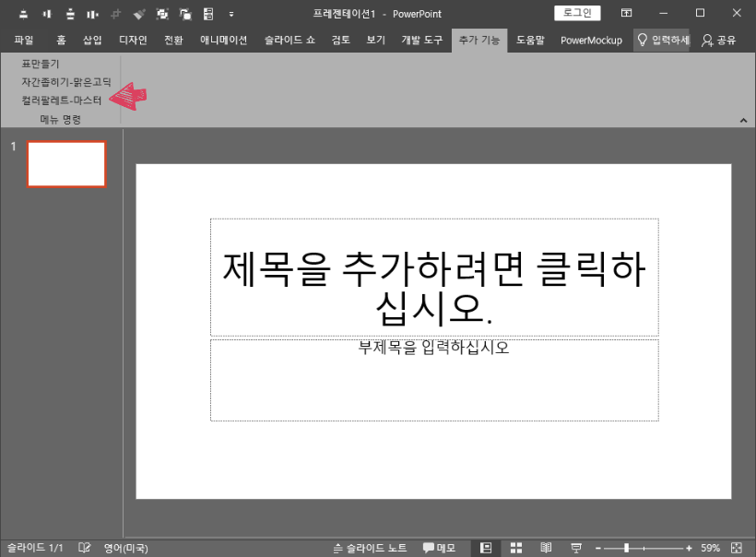The height and width of the screenshot is (557, 756).
Task: Switch to Normal view icon
Action: point(486,548)
